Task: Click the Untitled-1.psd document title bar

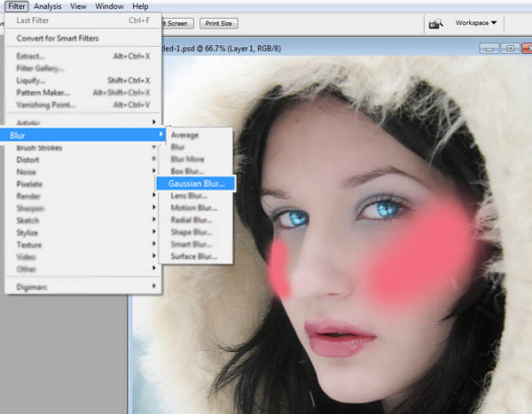Action: click(x=266, y=47)
